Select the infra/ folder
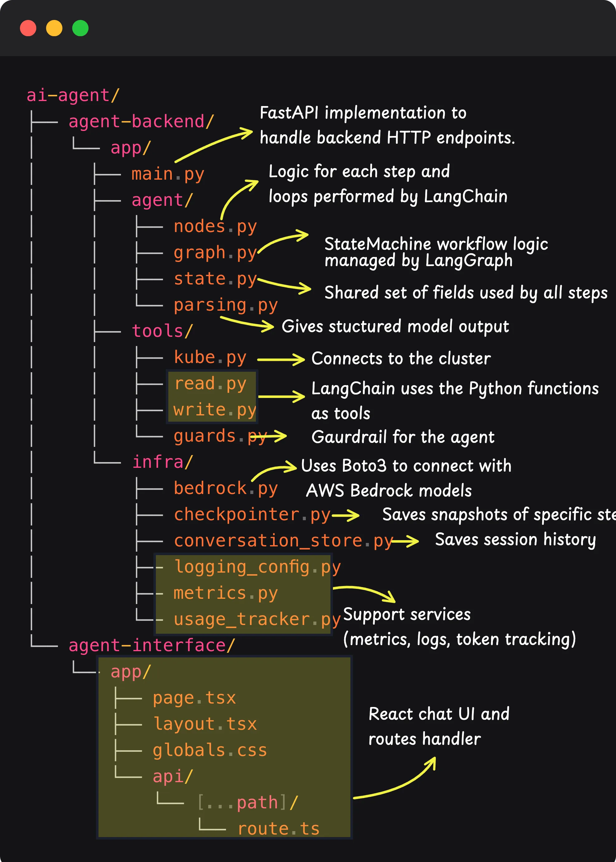The width and height of the screenshot is (616, 862). [162, 462]
